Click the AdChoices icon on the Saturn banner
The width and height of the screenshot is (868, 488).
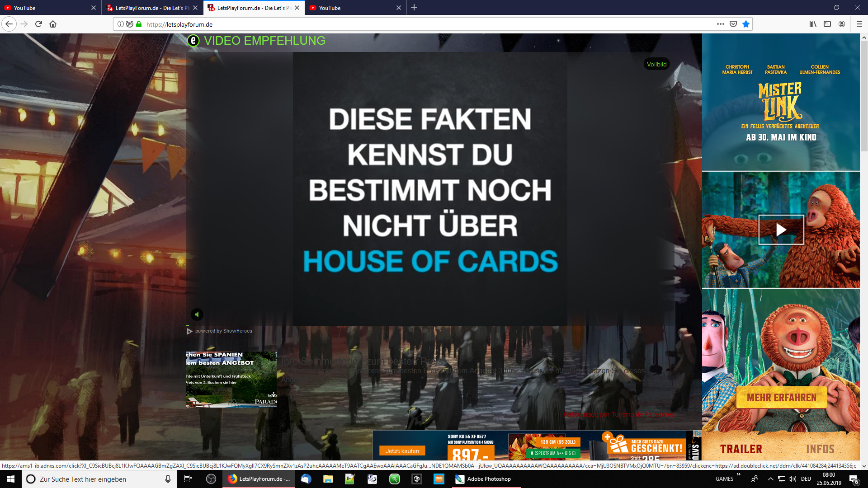(697, 434)
